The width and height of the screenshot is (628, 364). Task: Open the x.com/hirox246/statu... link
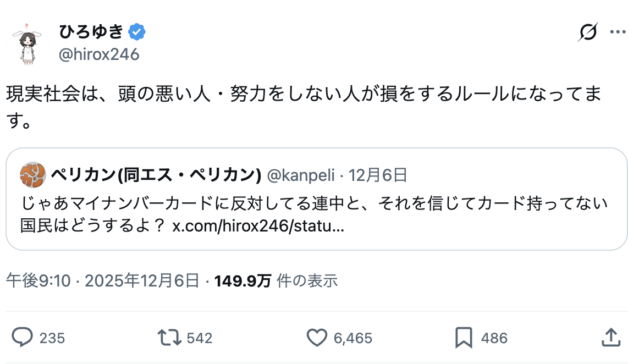coord(258,227)
